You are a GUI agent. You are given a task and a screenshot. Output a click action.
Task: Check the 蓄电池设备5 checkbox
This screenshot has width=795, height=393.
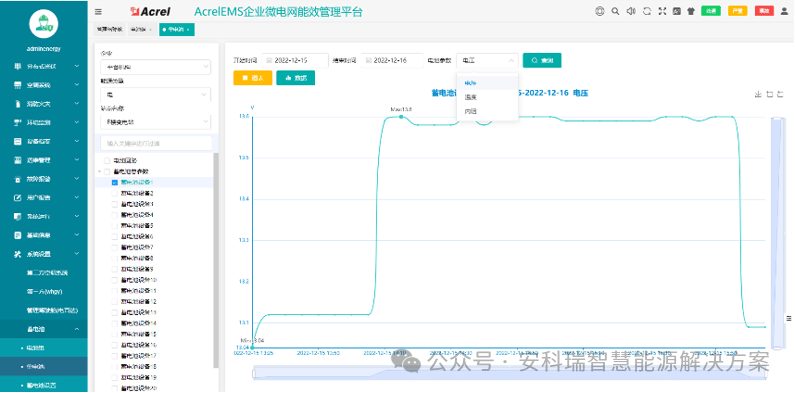(115, 226)
